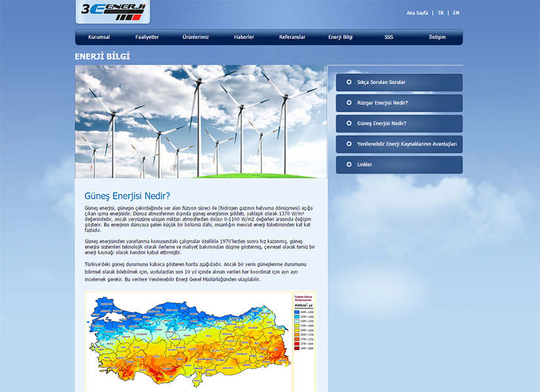Image resolution: width=540 pixels, height=392 pixels.
Task: Click bullet icon beside Sıkça Sorulan Sorular
Action: [x=349, y=82]
